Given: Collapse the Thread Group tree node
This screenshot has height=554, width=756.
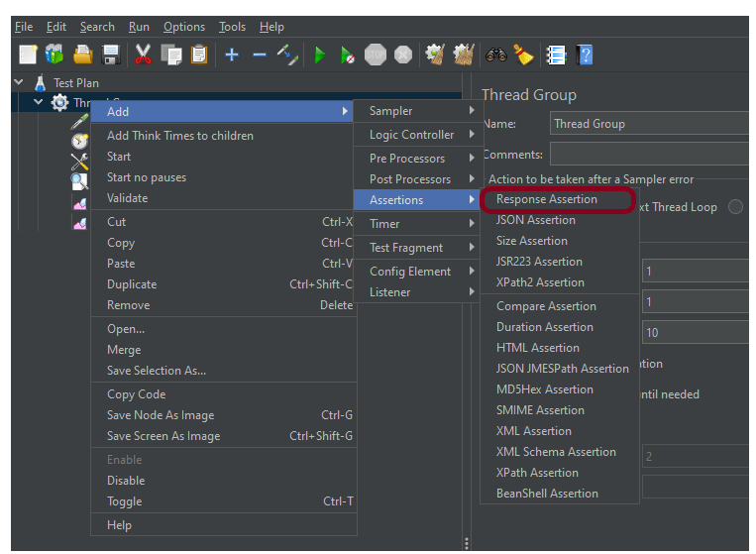Looking at the screenshot, I should tap(39, 103).
